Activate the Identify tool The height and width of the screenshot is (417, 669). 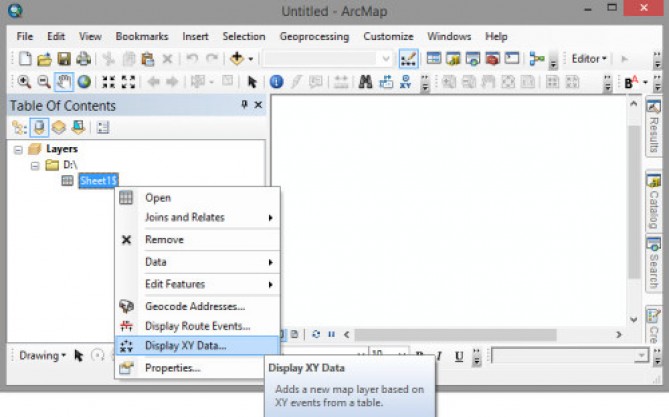click(x=276, y=82)
